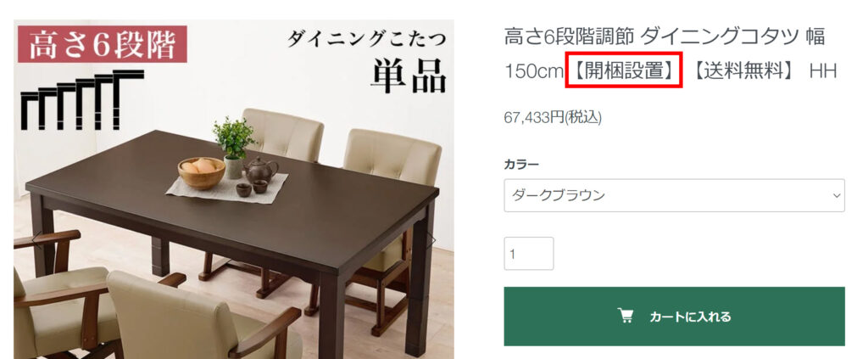Click the height stages leg illustration icon
The width and height of the screenshot is (868, 359).
[x=82, y=100]
